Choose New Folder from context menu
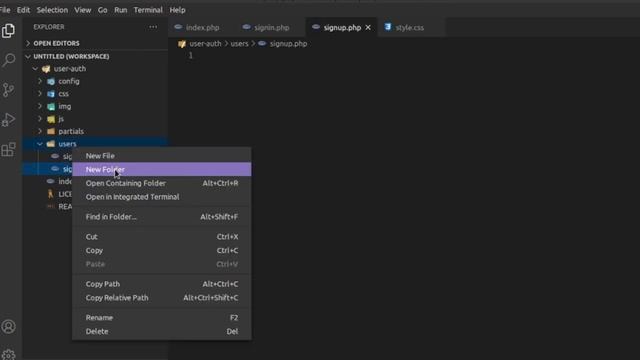This screenshot has height=360, width=640. [x=162, y=169]
